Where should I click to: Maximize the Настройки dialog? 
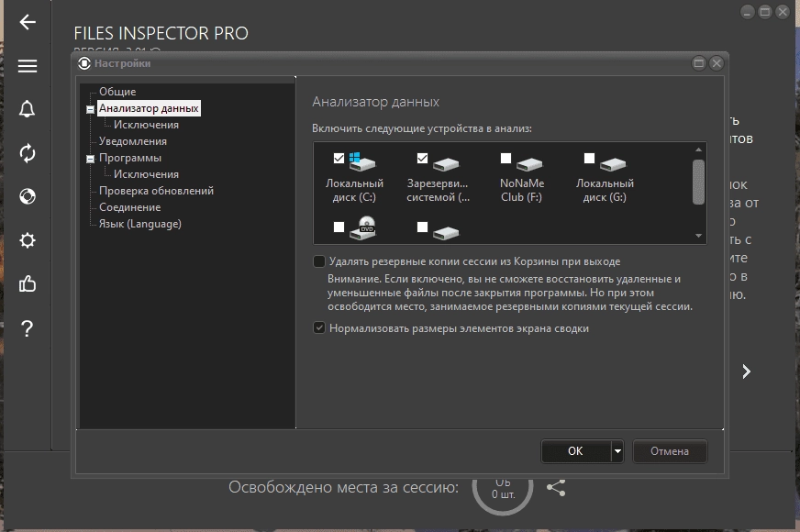click(699, 63)
